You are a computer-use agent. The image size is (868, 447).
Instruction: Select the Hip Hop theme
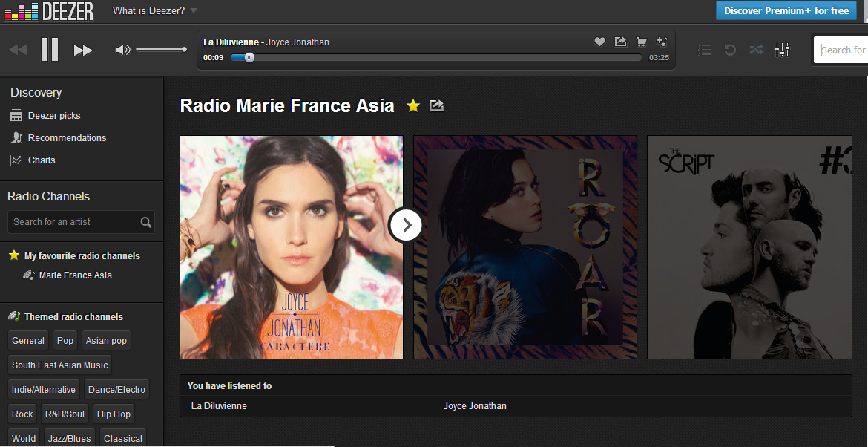click(x=114, y=414)
